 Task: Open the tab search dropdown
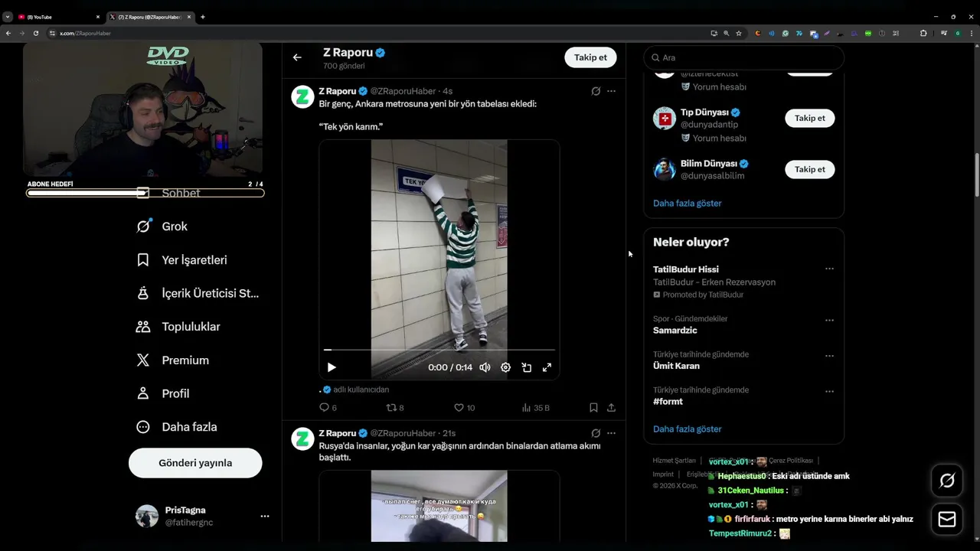7,17
